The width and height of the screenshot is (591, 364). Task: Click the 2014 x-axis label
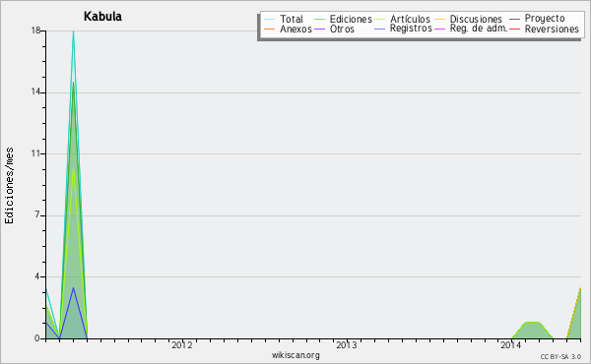[x=510, y=344]
